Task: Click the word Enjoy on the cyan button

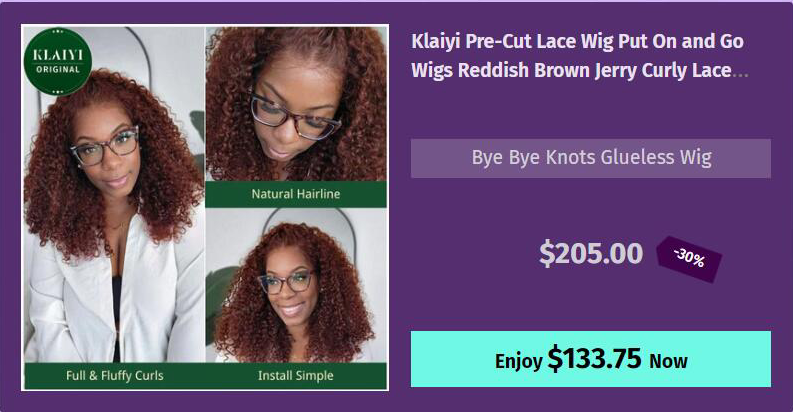Action: [x=518, y=361]
